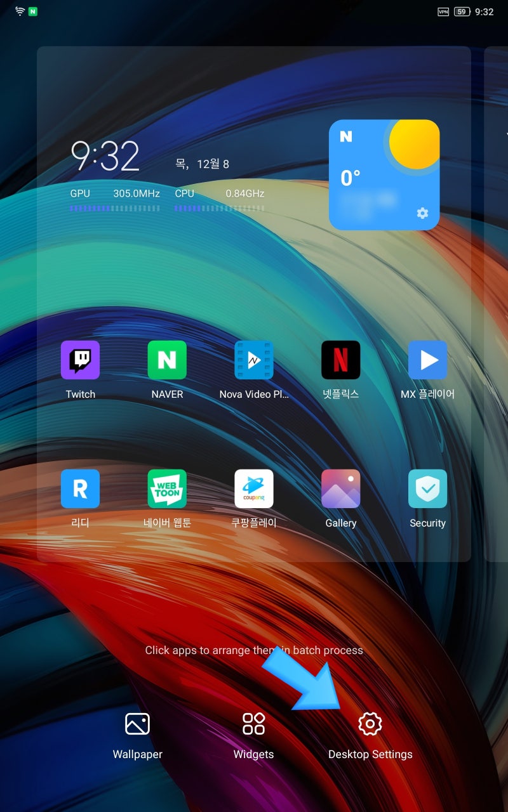Tap the Wi-Fi status icon

tap(20, 11)
